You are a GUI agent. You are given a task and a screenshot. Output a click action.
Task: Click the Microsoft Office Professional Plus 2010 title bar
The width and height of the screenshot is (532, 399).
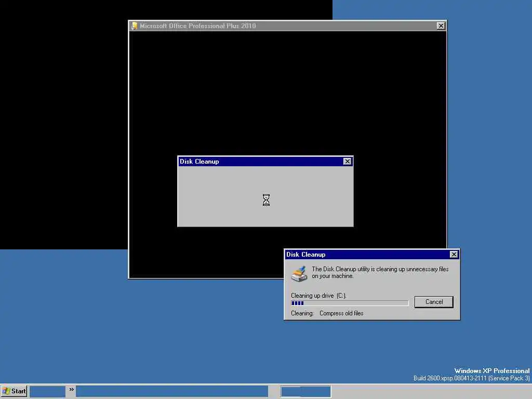point(287,26)
